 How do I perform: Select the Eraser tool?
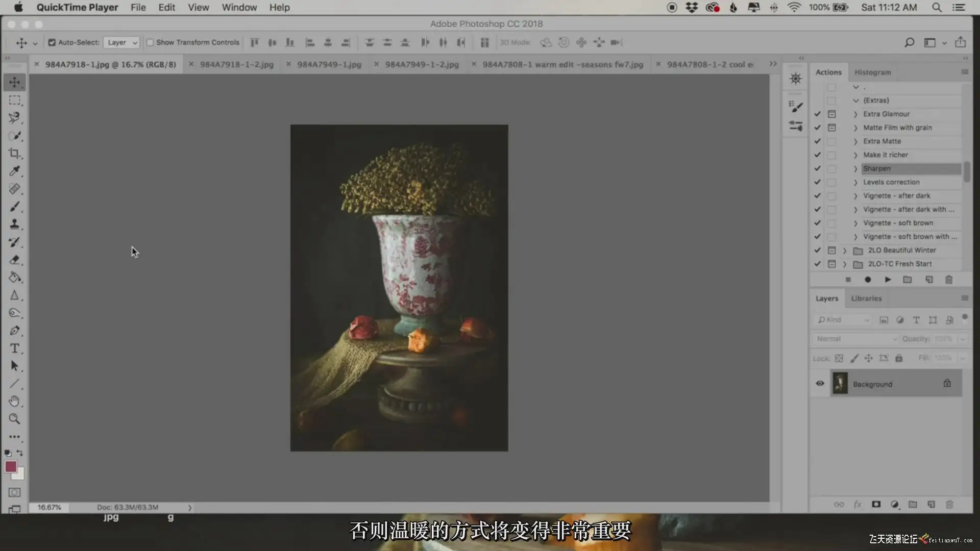(x=14, y=260)
